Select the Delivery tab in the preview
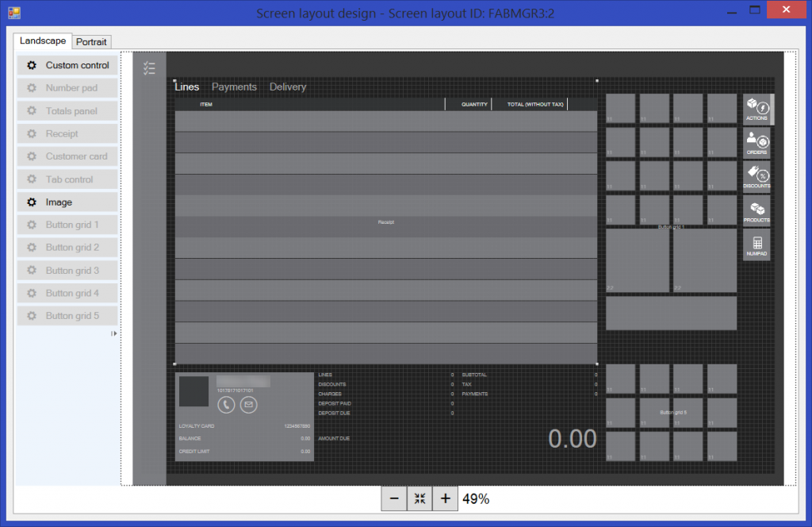This screenshot has height=527, width=812. click(x=287, y=87)
